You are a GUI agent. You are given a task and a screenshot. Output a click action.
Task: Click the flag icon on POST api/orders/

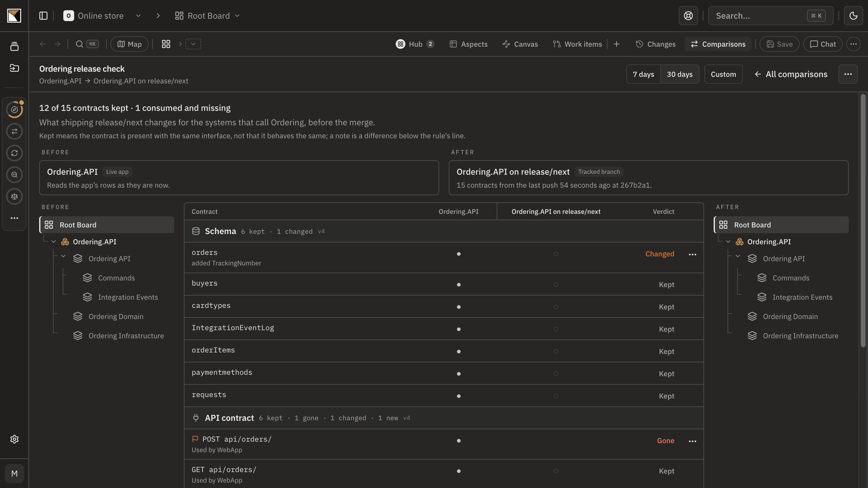[195, 439]
